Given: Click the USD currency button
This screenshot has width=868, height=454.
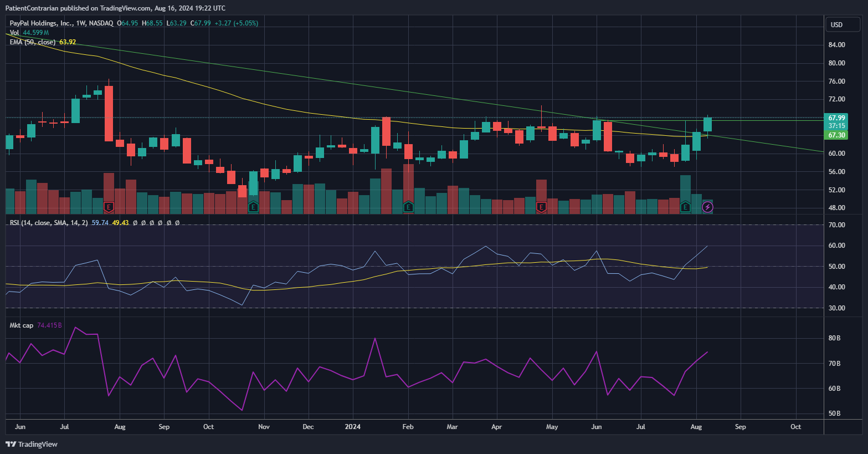Looking at the screenshot, I should point(843,24).
